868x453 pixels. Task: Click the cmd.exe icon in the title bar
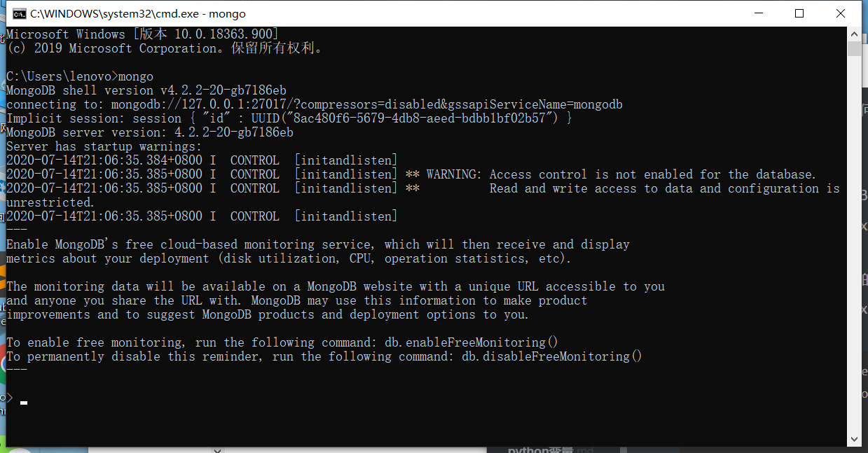pos(19,13)
